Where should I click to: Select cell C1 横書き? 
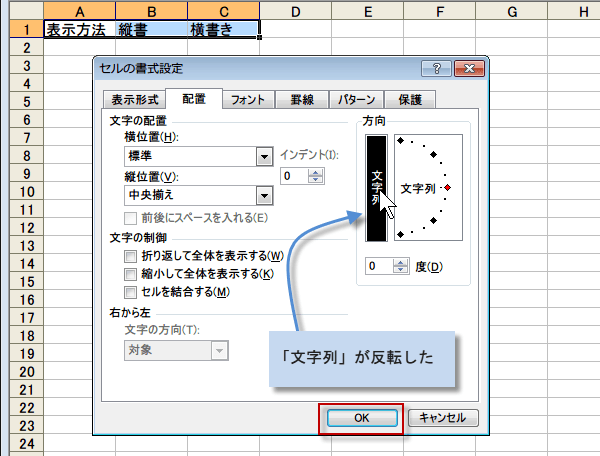point(223,29)
